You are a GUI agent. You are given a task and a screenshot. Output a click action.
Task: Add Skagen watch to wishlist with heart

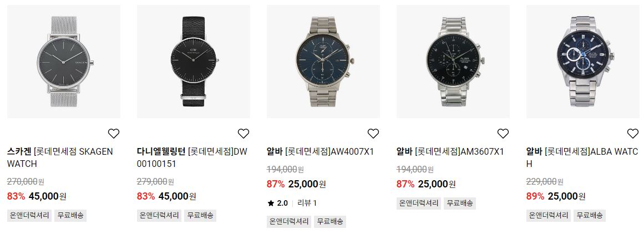pyautogui.click(x=114, y=134)
